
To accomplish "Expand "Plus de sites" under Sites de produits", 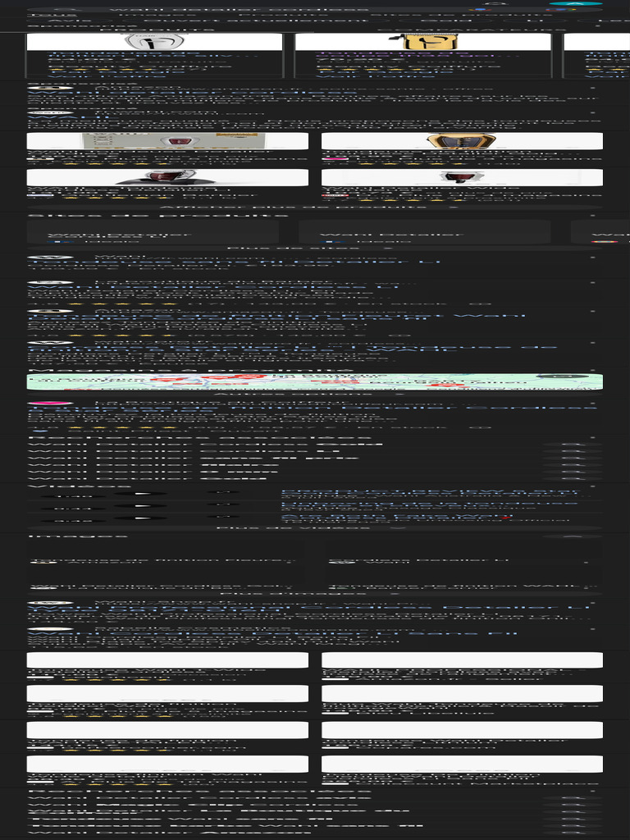I will click(x=315, y=248).
